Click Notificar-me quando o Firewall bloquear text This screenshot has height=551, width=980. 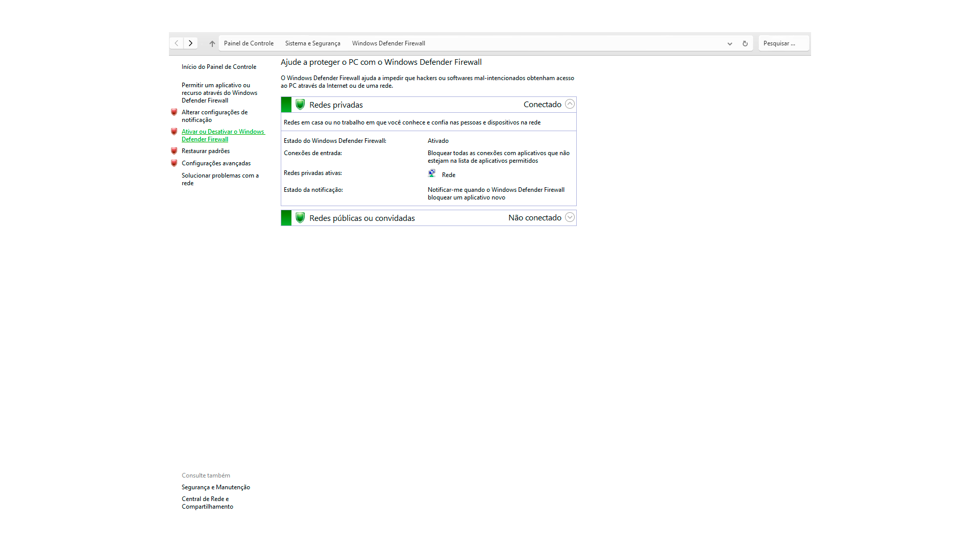496,193
